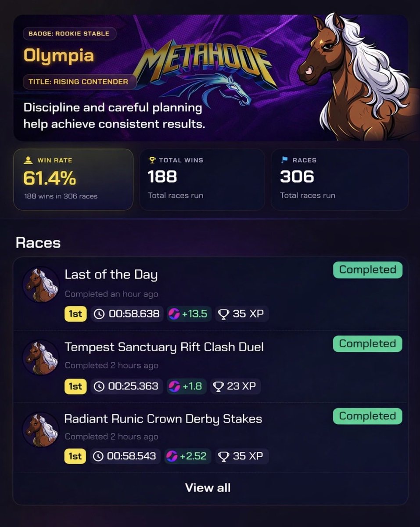The image size is (420, 527).
Task: Click Completed badge on Last of the Day
Action: pos(368,270)
